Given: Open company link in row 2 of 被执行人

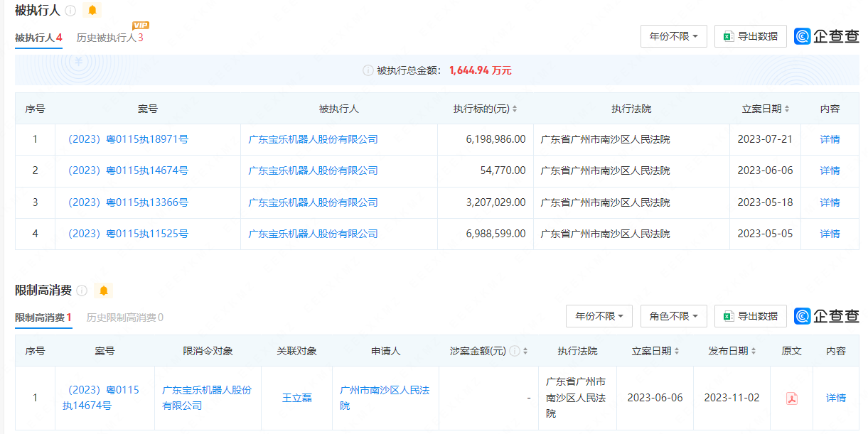Looking at the screenshot, I should (313, 170).
